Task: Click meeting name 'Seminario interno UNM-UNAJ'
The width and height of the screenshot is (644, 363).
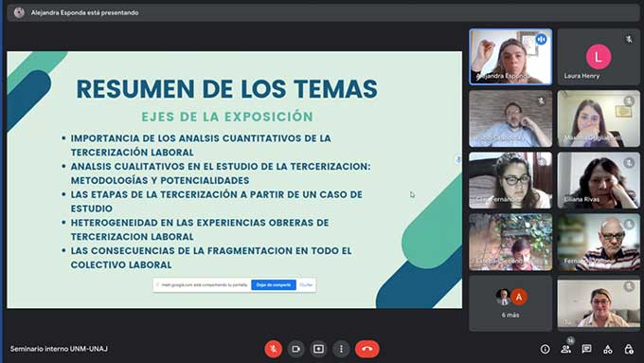Action: [x=59, y=349]
